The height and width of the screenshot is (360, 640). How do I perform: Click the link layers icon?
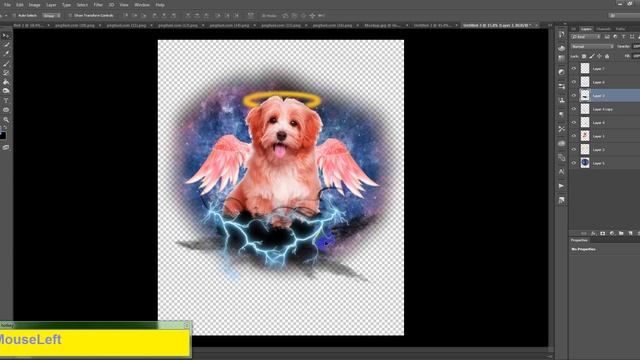click(584, 233)
